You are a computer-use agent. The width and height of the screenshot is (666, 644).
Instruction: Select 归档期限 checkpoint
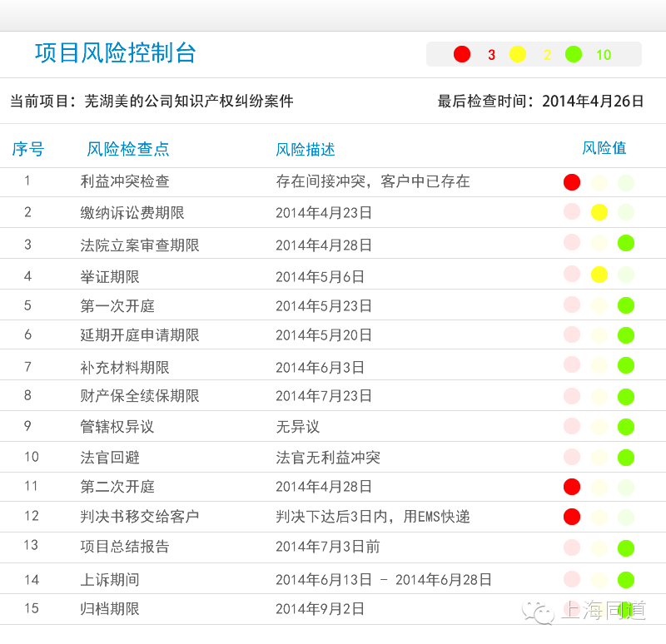110,608
